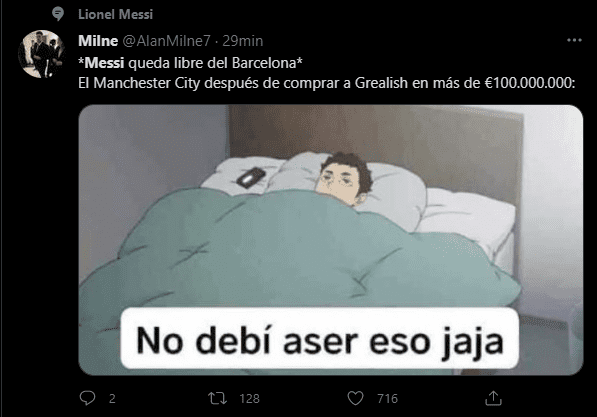597x417 pixels.
Task: Click the caption No debí aser eso jaja
Action: point(320,340)
